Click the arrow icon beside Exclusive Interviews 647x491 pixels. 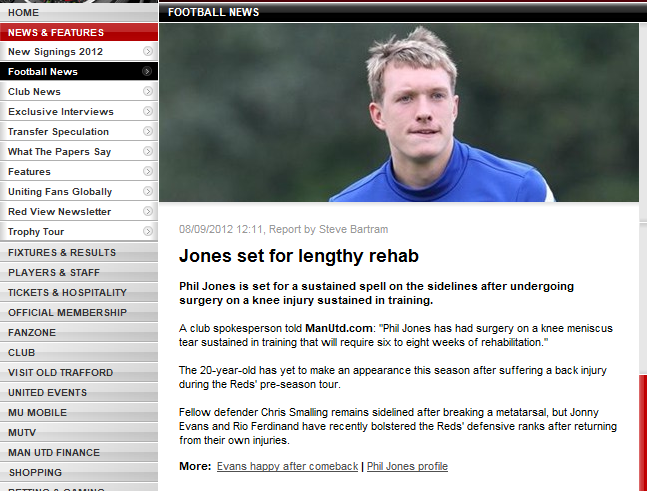pyautogui.click(x=147, y=111)
